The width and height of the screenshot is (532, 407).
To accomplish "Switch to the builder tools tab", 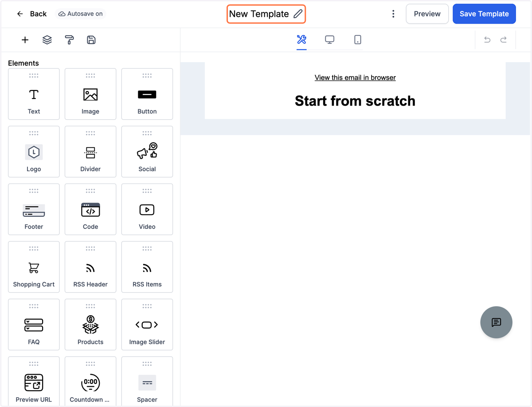I will [302, 40].
